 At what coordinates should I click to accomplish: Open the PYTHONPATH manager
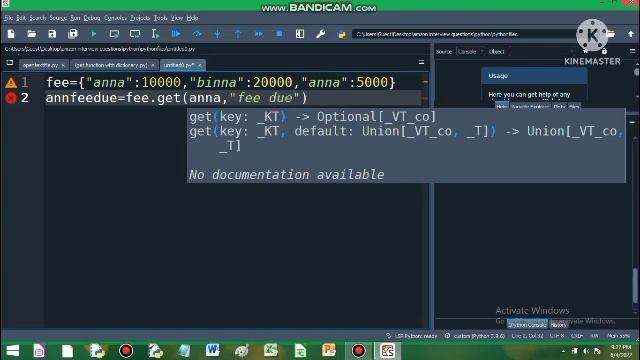[342, 34]
